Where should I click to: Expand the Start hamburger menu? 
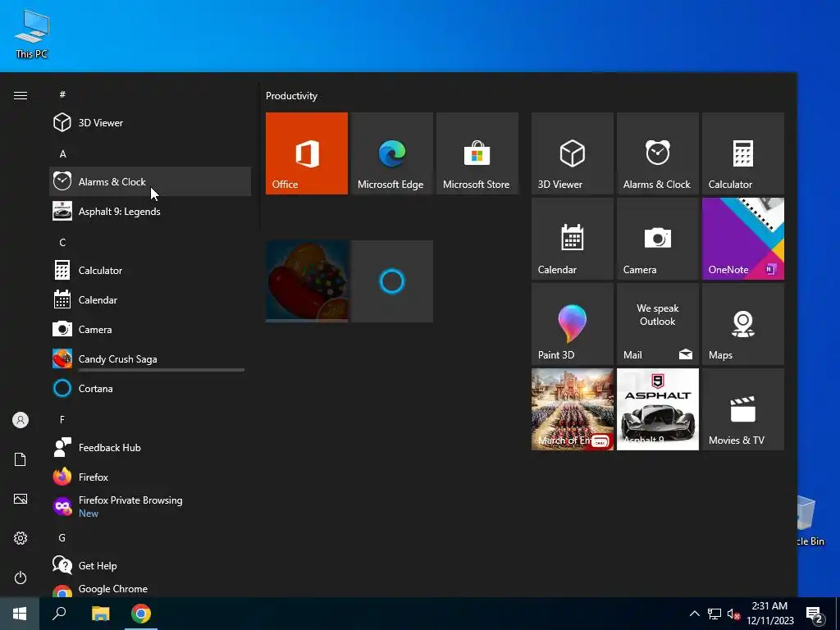click(x=21, y=95)
